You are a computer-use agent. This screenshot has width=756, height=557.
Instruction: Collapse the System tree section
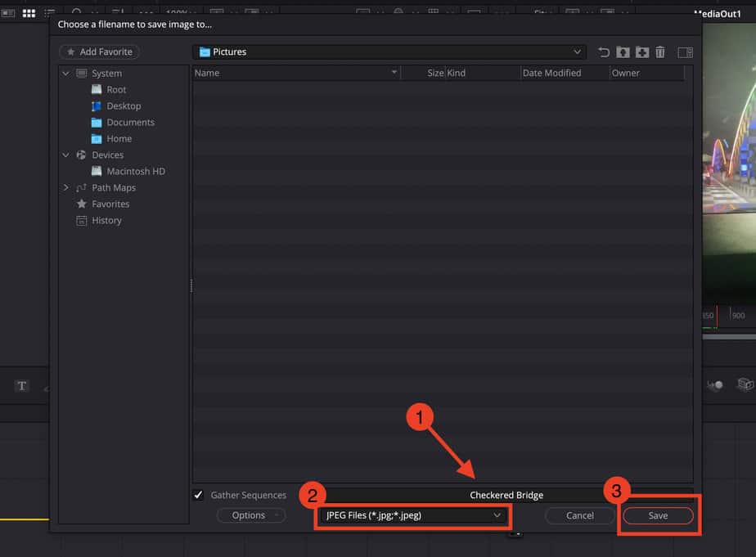(x=66, y=74)
